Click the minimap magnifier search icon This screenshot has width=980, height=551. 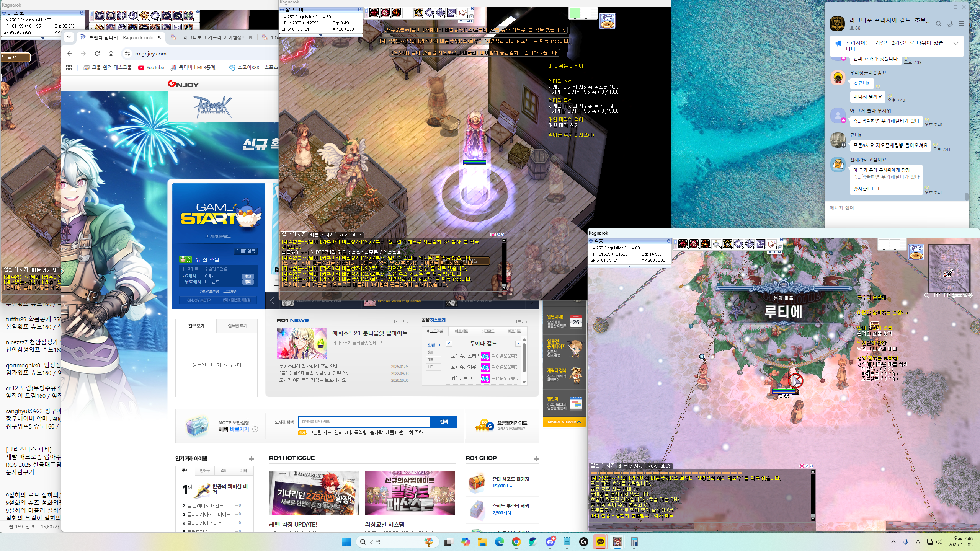click(927, 295)
